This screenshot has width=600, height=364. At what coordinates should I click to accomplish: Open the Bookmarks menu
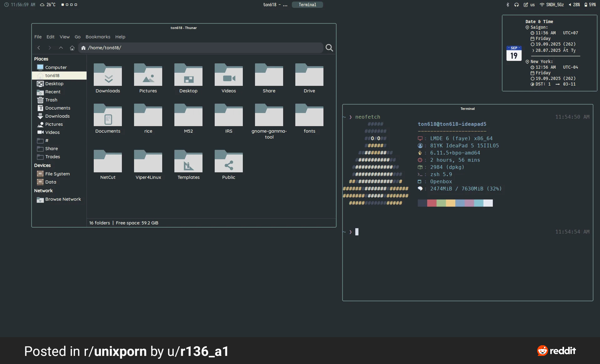click(98, 37)
